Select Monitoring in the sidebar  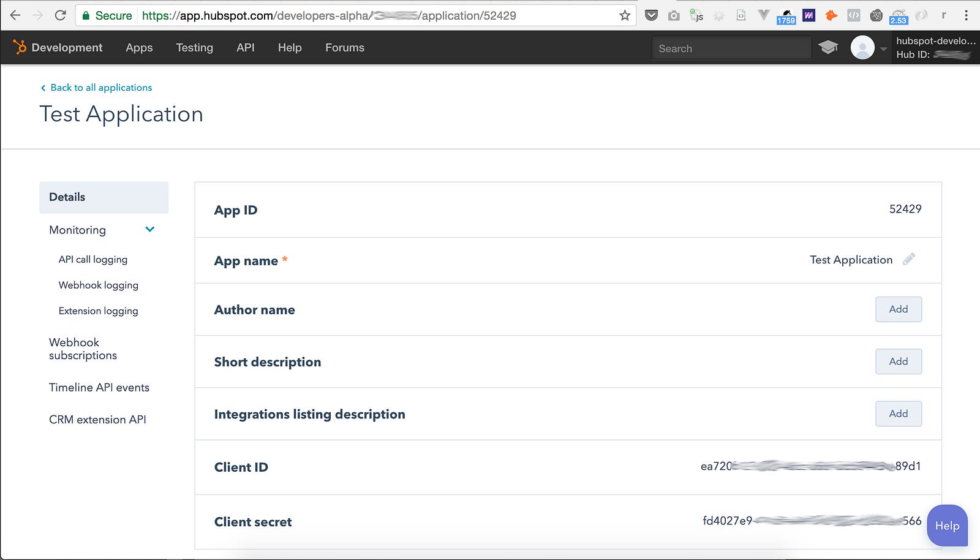tap(77, 230)
